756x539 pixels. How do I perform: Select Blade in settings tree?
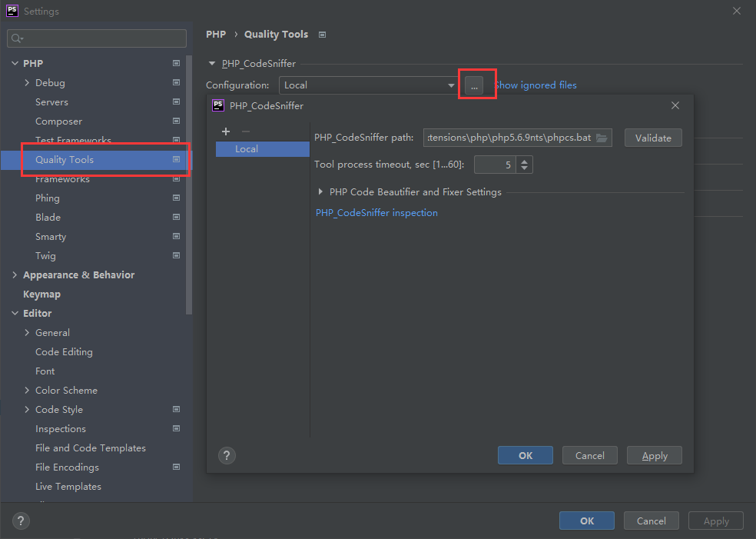(48, 217)
